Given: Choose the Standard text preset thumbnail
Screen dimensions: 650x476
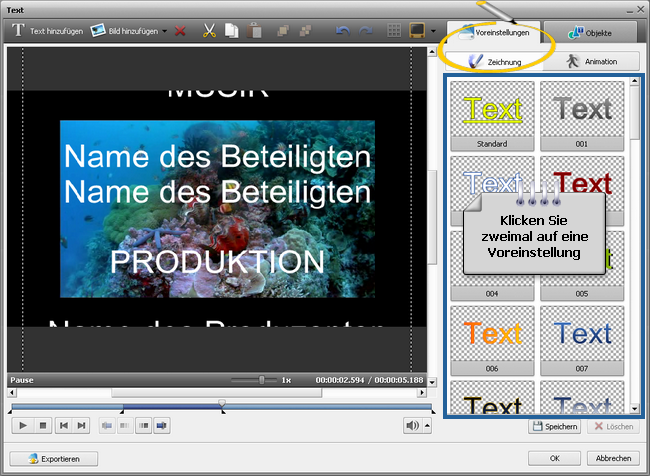Looking at the screenshot, I should click(x=492, y=116).
